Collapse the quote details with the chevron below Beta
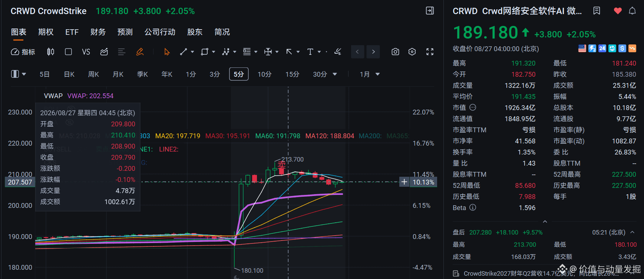644x279 pixels. pos(545,222)
